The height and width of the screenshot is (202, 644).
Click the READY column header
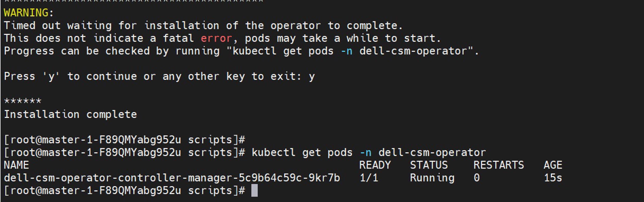(375, 165)
